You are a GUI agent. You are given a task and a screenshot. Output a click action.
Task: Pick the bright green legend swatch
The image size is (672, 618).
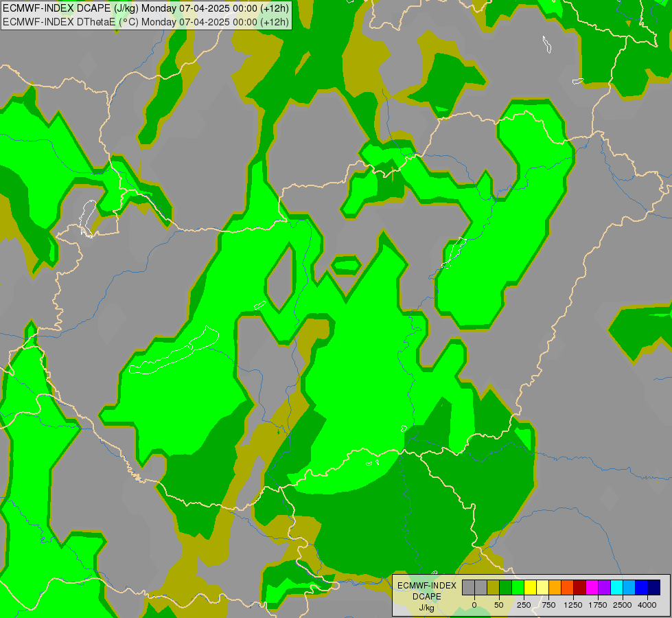click(x=518, y=588)
